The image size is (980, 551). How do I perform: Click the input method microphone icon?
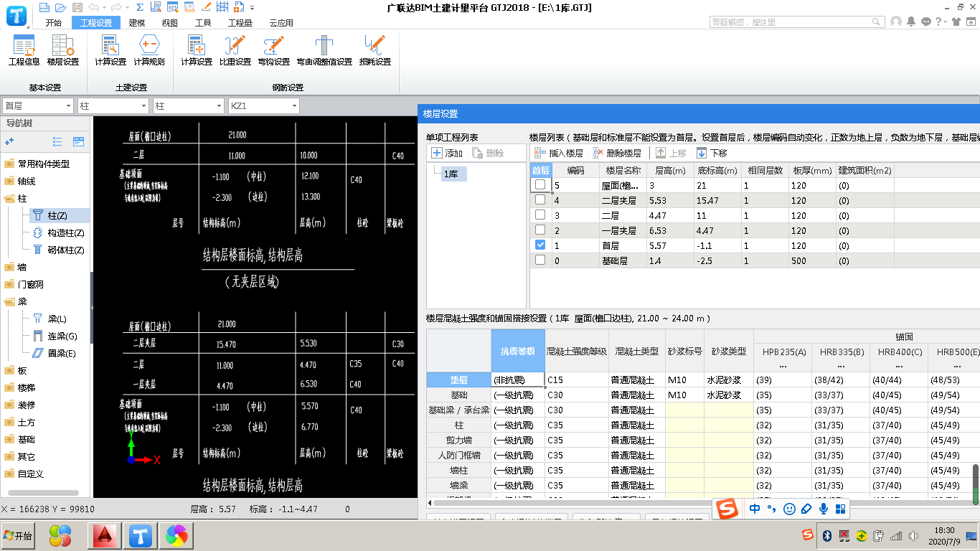[x=824, y=509]
